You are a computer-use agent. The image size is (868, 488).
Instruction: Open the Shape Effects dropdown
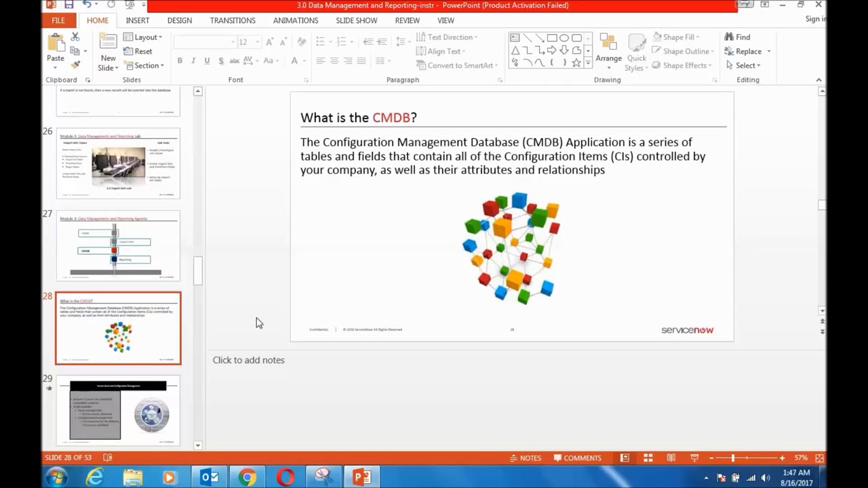[x=682, y=66]
